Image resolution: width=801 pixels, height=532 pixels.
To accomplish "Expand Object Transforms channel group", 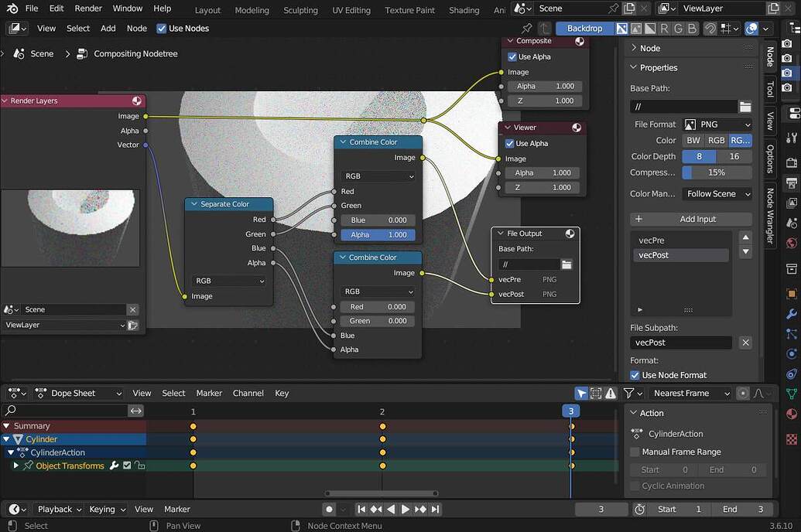I will (x=15, y=465).
